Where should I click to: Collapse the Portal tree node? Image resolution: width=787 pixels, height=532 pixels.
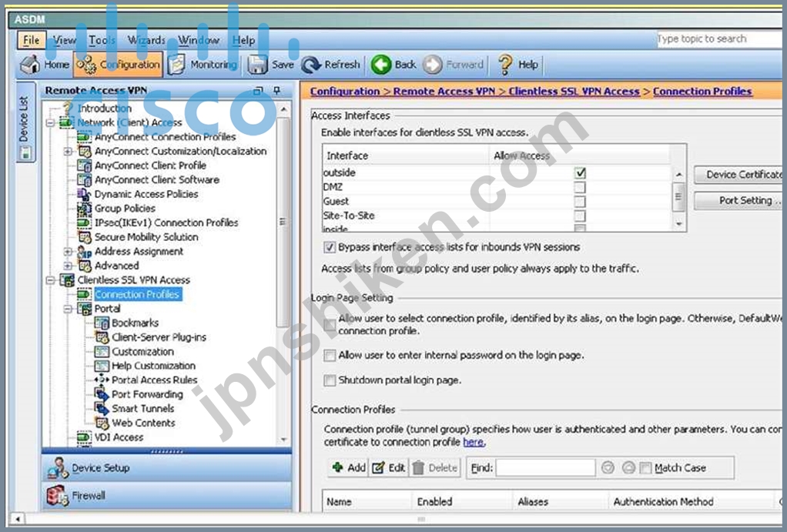(68, 309)
